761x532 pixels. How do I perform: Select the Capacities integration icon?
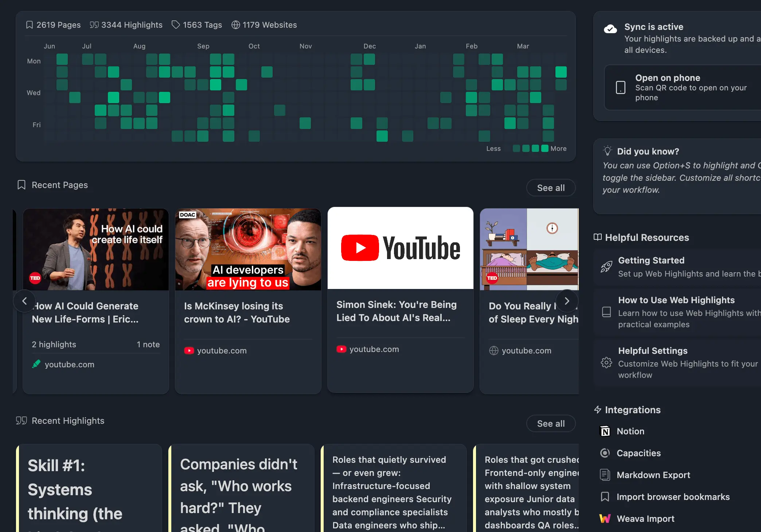point(605,453)
